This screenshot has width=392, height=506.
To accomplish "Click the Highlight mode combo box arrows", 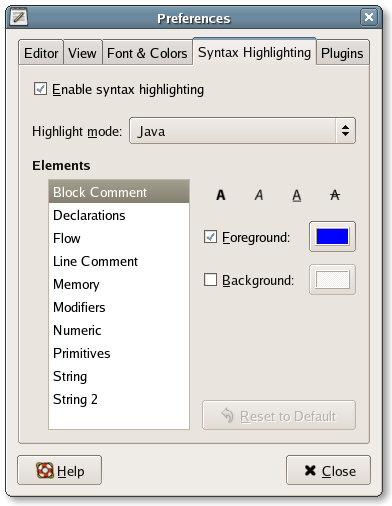I will pyautogui.click(x=346, y=131).
